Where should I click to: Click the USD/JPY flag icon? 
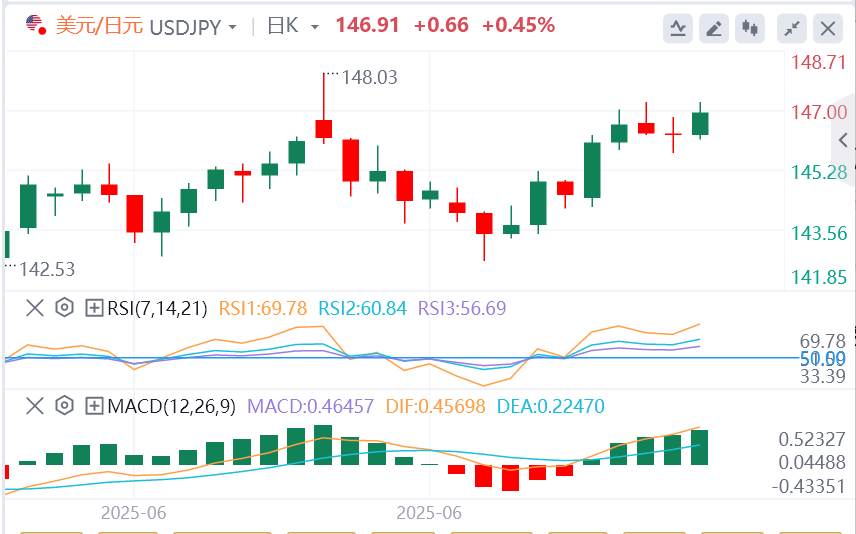35,25
